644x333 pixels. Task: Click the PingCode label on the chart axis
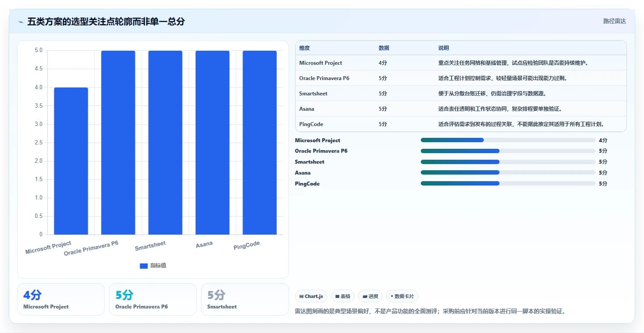point(246,245)
